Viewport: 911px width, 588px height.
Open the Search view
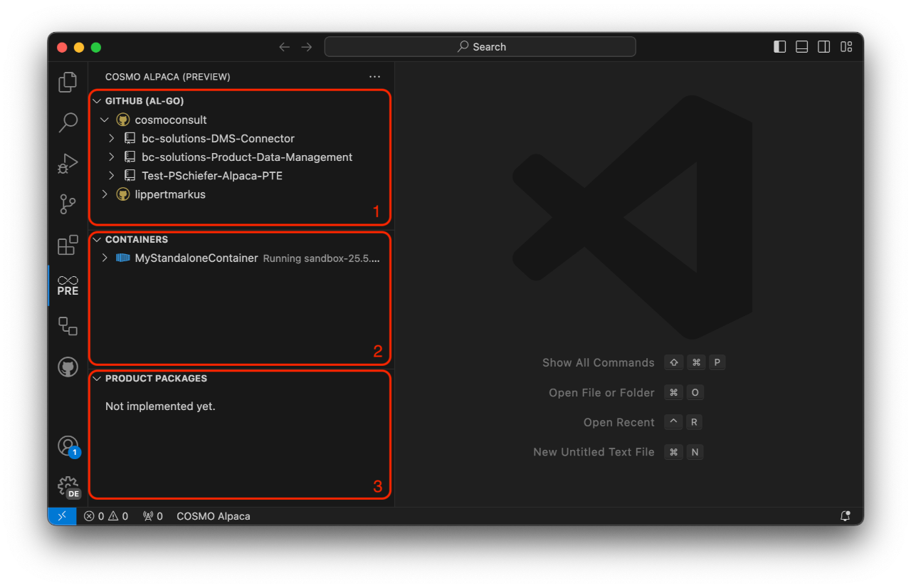[67, 122]
